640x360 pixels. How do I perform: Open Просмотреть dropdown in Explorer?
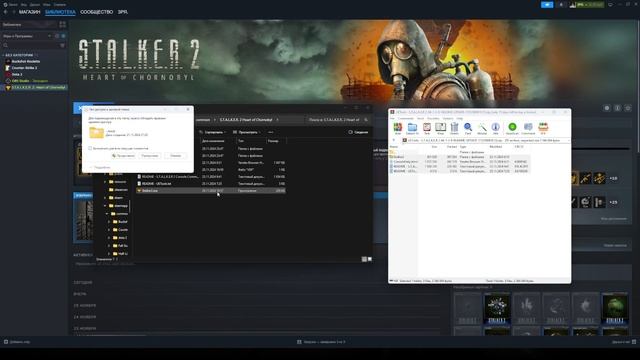(x=247, y=132)
